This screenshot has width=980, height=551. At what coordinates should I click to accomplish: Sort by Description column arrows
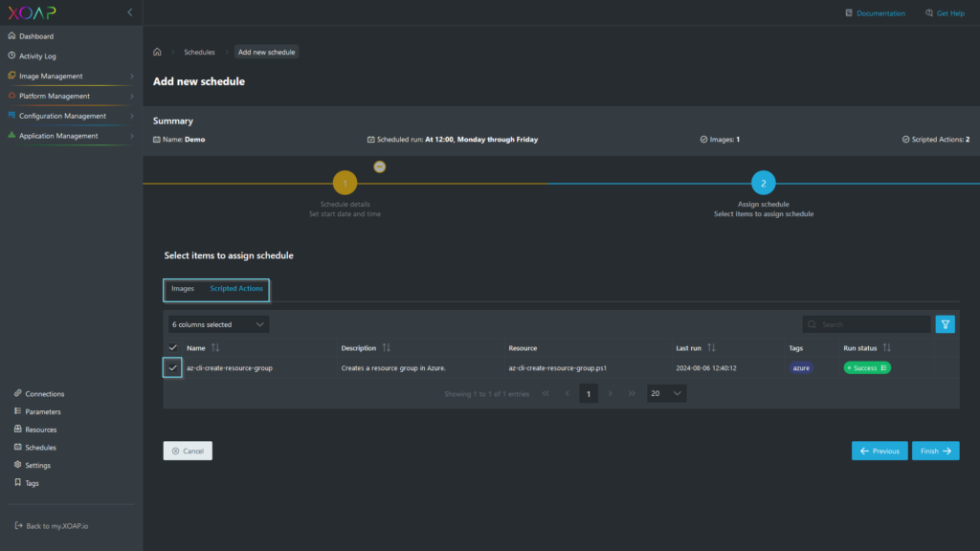pyautogui.click(x=387, y=348)
